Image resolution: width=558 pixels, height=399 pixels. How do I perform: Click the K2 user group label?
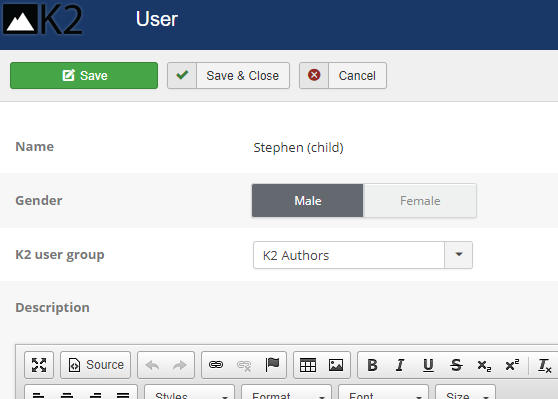tap(60, 255)
